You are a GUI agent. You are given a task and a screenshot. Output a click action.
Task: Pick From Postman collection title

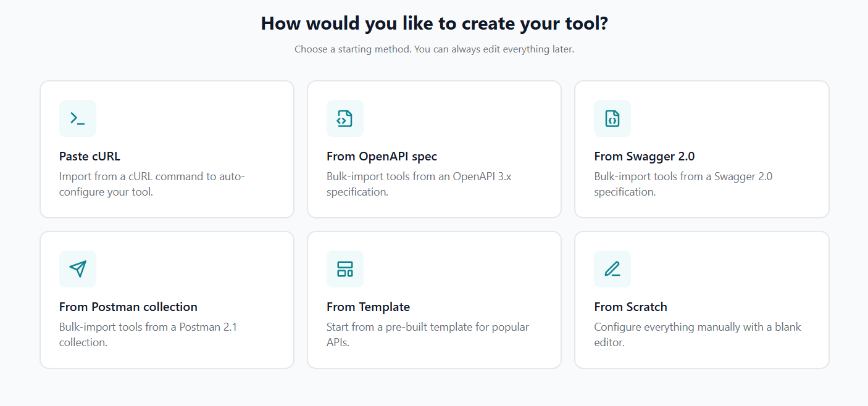tap(128, 307)
